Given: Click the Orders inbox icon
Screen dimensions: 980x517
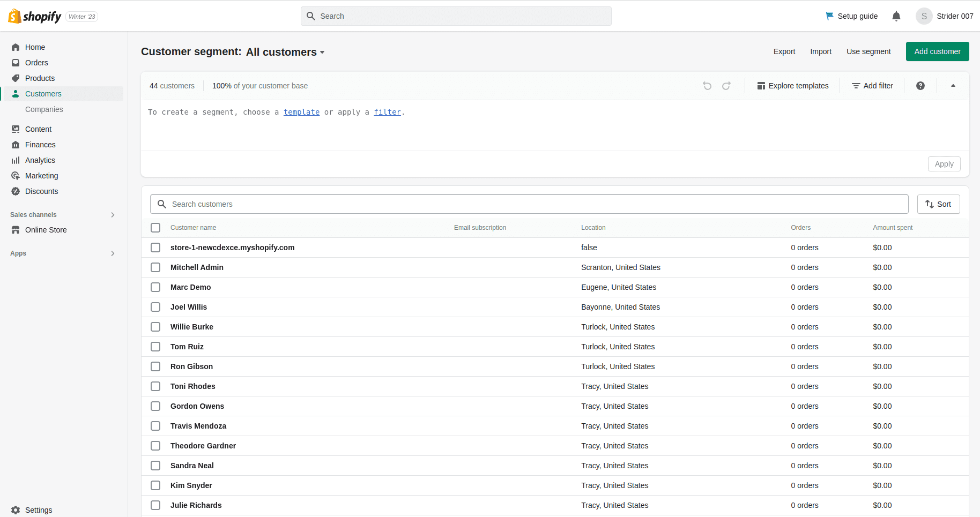Looking at the screenshot, I should pyautogui.click(x=16, y=63).
